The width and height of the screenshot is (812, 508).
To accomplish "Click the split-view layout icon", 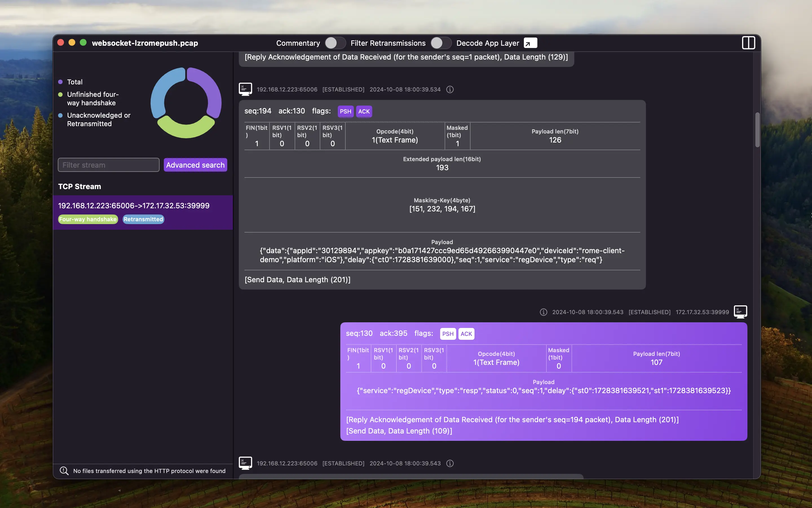I will (748, 43).
